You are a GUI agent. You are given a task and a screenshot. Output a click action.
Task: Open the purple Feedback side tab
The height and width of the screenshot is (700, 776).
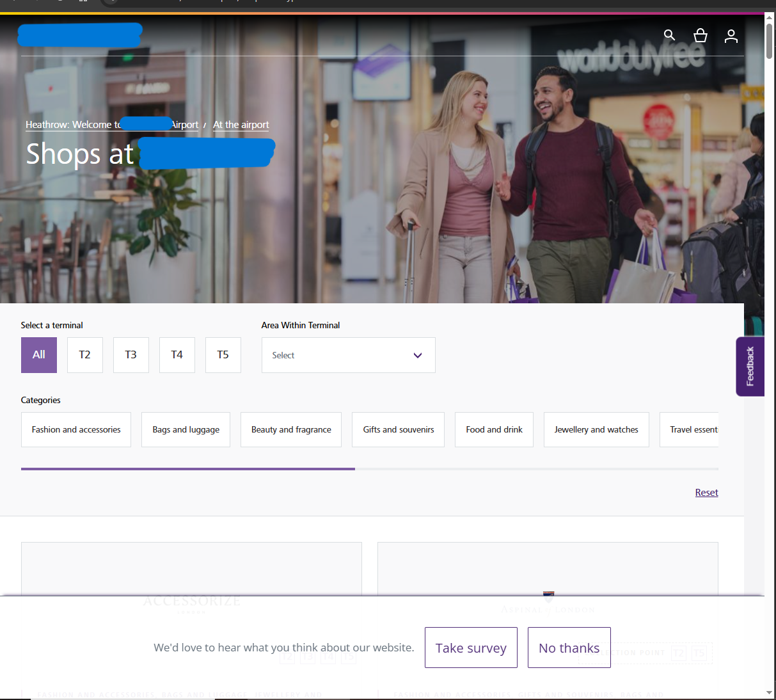(x=750, y=367)
